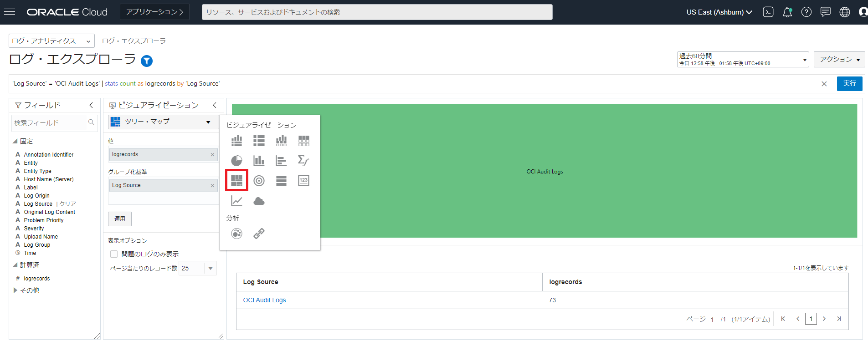
Task: Select the link analysis chain icon
Action: point(259,234)
